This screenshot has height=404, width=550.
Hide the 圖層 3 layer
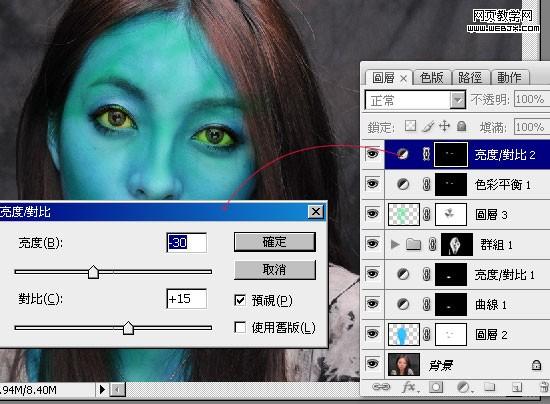pyautogui.click(x=373, y=214)
